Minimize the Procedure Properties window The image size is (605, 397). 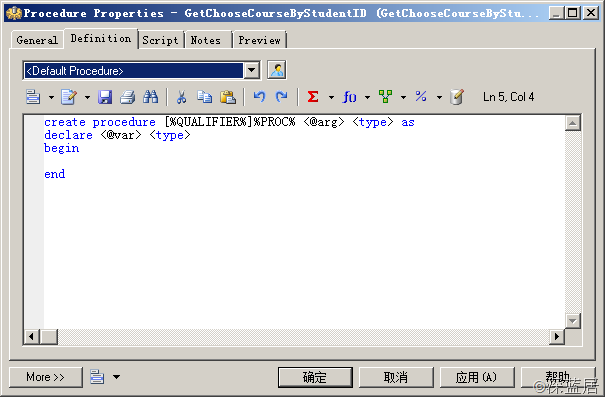[556, 13]
